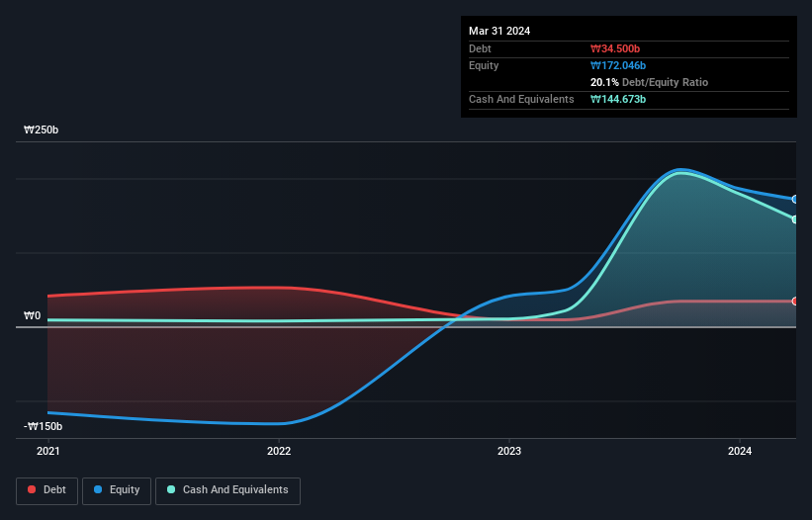Click the red Debt legend dot
Viewport: 812px width, 520px height.
pos(32,489)
